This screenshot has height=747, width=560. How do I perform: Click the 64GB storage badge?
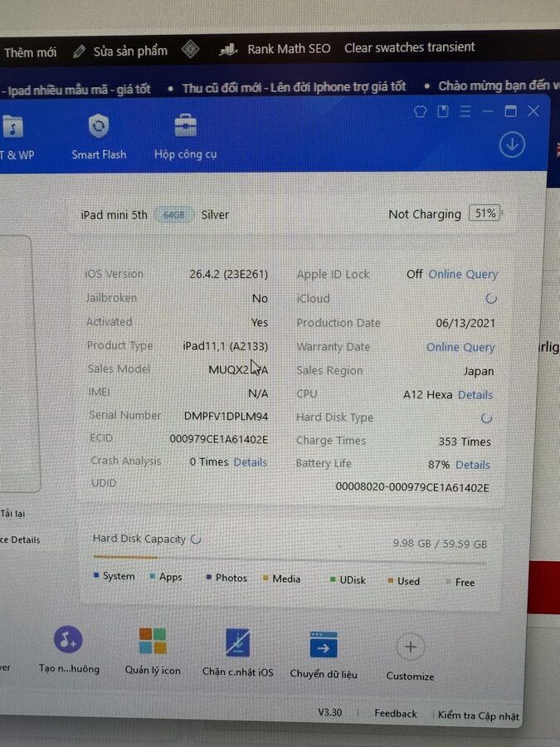coord(174,215)
